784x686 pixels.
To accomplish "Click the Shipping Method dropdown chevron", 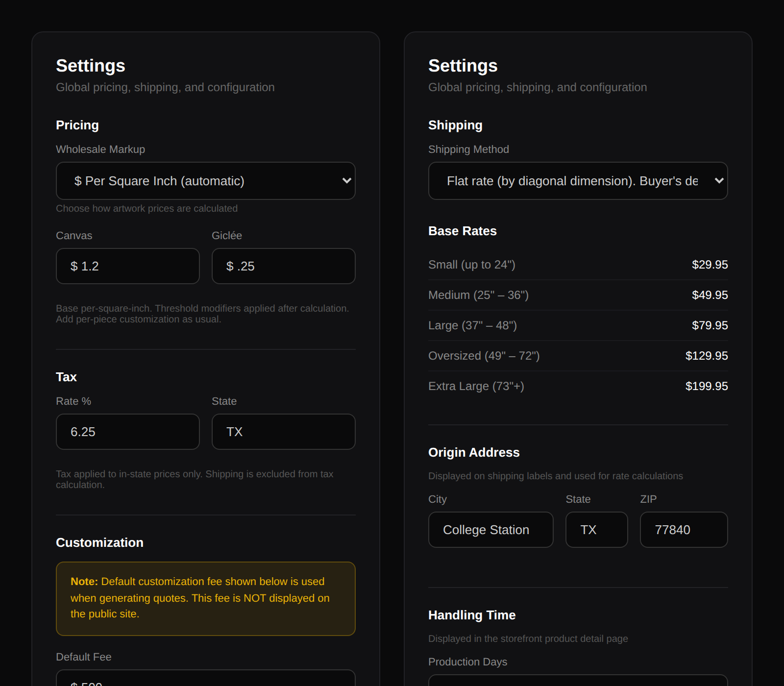I will coord(719,181).
